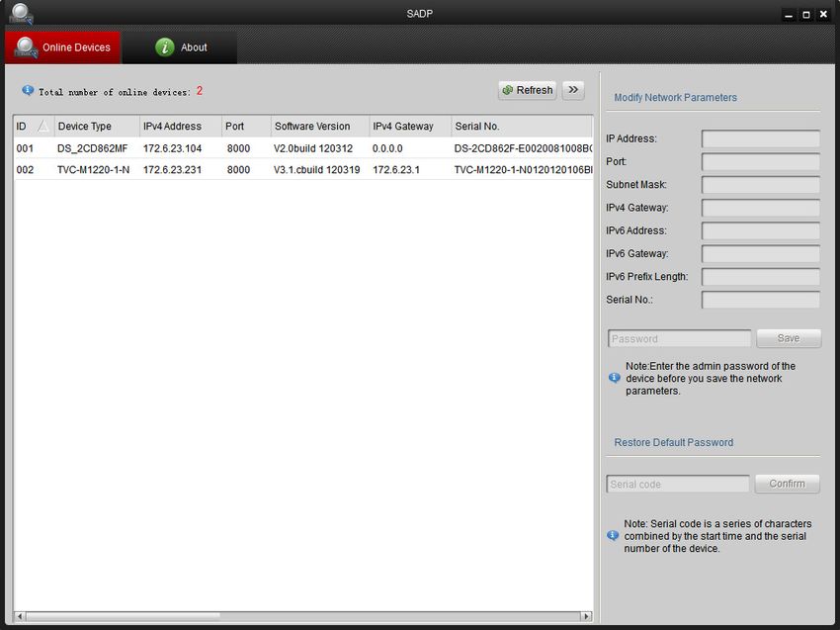Image resolution: width=840 pixels, height=630 pixels.
Task: Click the IPv4 Gateway column header
Action: tap(410, 127)
